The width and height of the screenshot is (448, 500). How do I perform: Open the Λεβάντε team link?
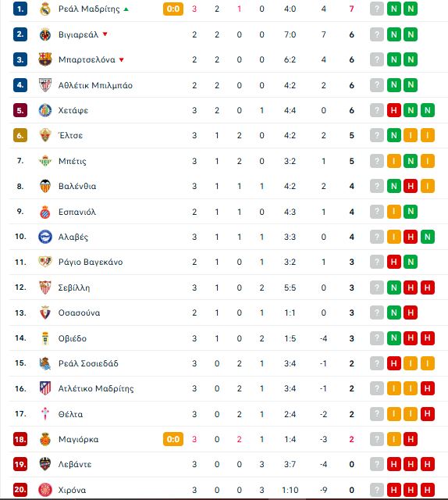pyautogui.click(x=75, y=464)
